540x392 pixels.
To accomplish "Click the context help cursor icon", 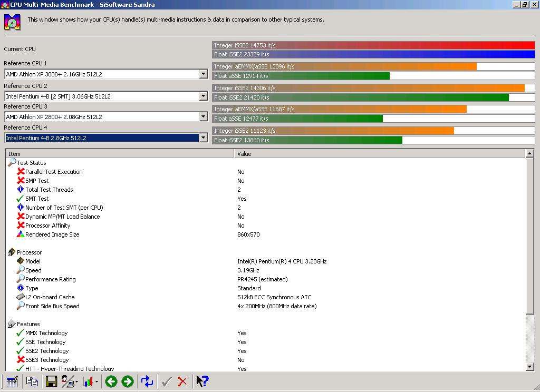I will coord(202,381).
